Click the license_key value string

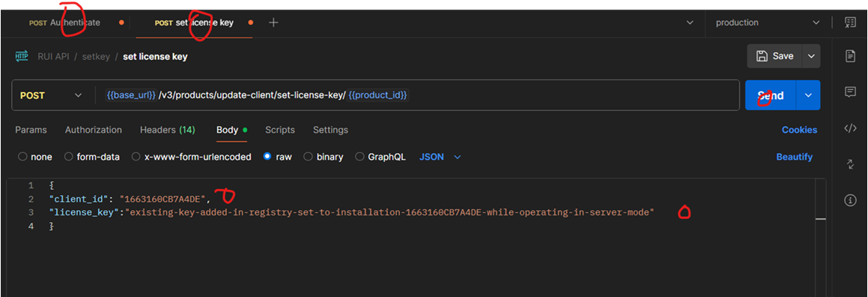click(x=389, y=213)
